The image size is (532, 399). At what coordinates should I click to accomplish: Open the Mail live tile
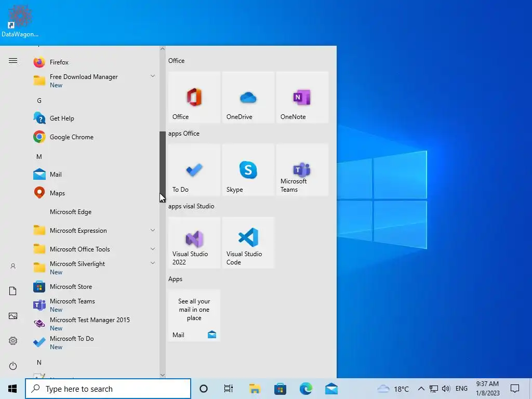click(194, 315)
